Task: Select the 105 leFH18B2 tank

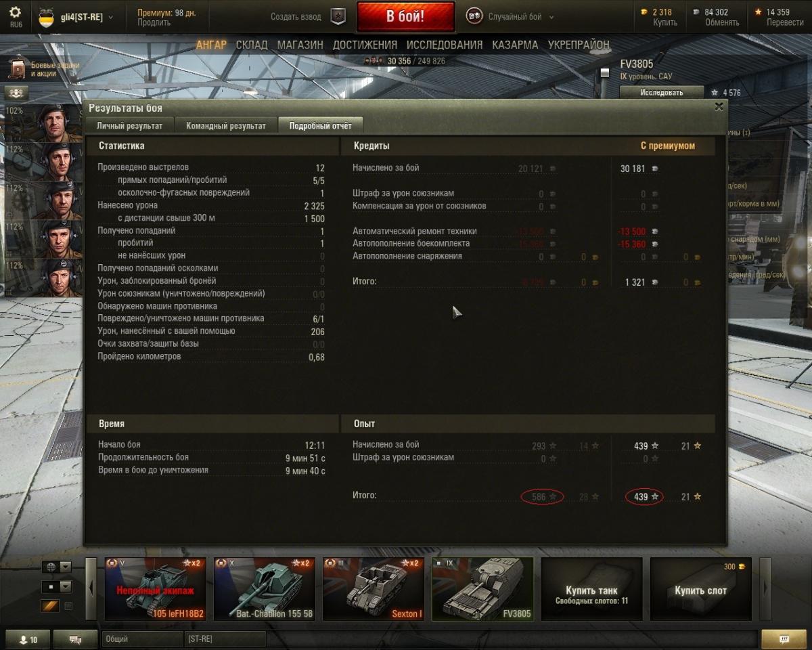Action: 155,588
